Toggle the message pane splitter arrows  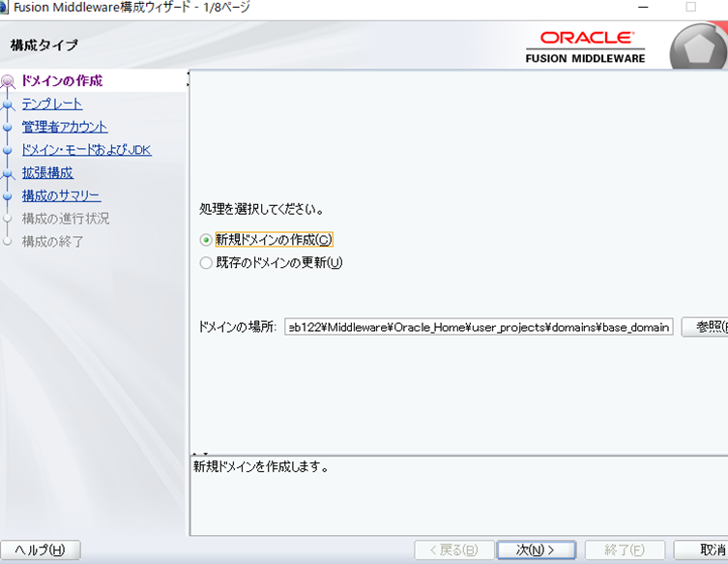coord(199,453)
